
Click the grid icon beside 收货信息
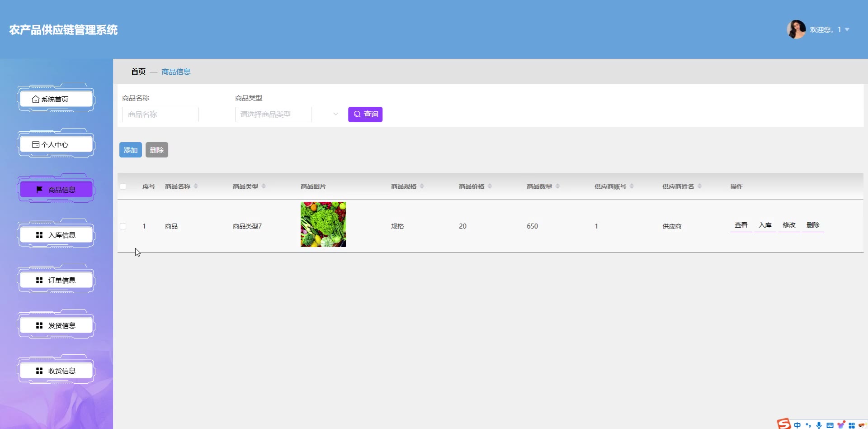point(39,371)
